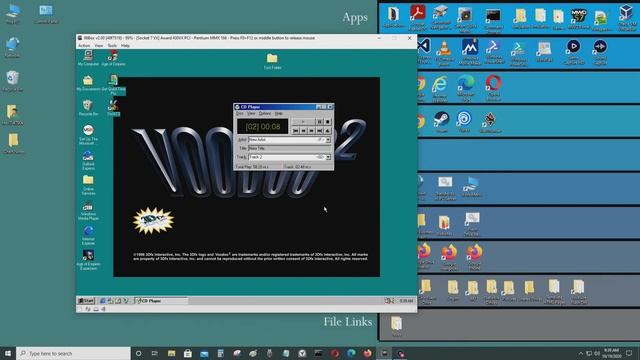
Task: Select the Internet Explorer host desktop shortcut
Action: pyautogui.click(x=439, y=88)
